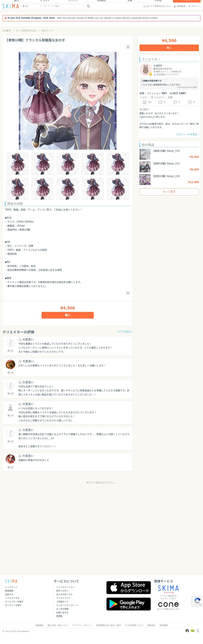Select the キャラ販売(Adopt) breadcrumb
Image resolution: width=203 pixels, height=644 pixels.
point(26,31)
